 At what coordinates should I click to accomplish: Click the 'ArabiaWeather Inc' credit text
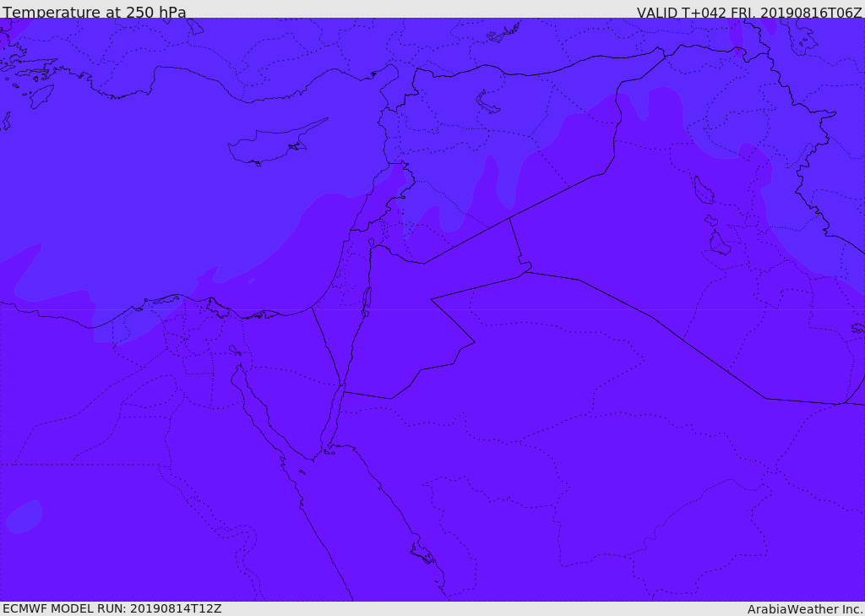[806, 609]
